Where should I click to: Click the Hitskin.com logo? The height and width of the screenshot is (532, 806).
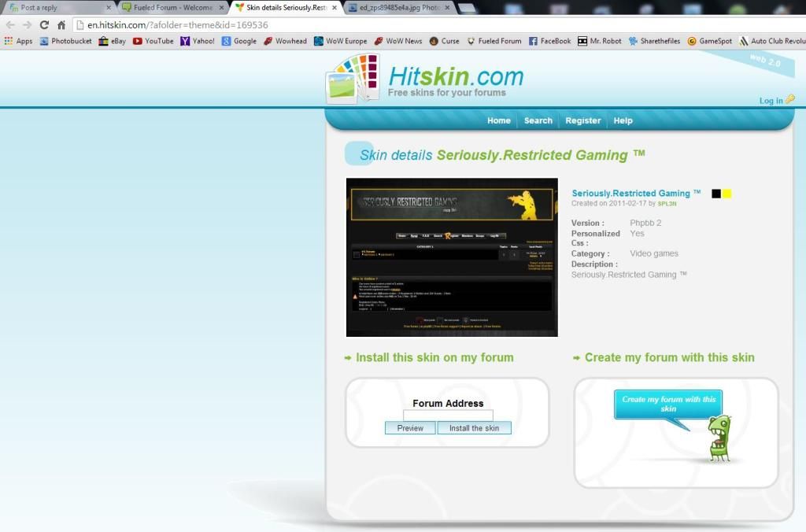[424, 79]
